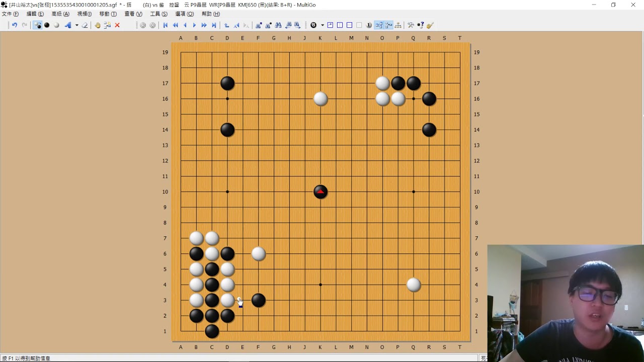Open the 文件(F) menu
Viewport: 644px width, 362px height.
pyautogui.click(x=10, y=14)
